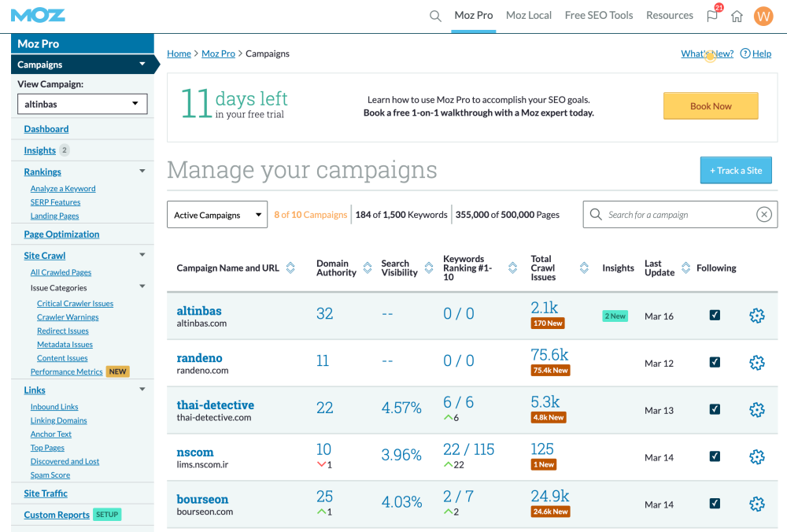Sort by Campaign Name and URL arrows

pyautogui.click(x=290, y=268)
